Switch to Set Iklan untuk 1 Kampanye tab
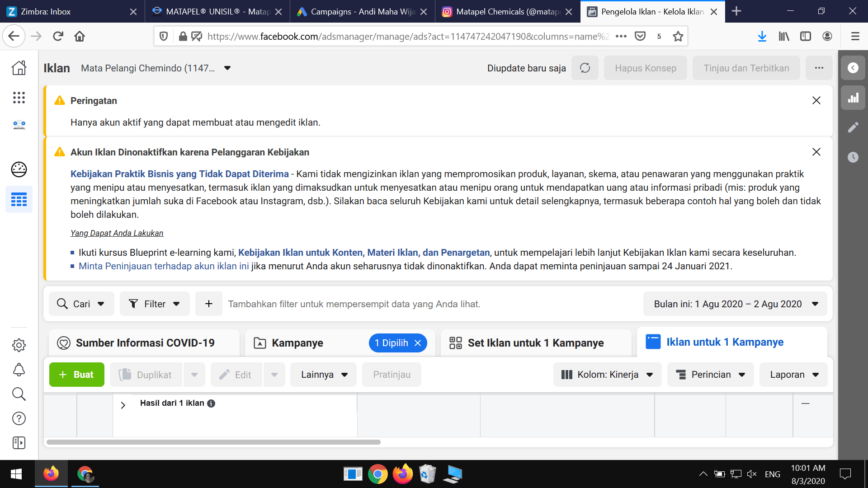868x488 pixels. pyautogui.click(x=535, y=343)
